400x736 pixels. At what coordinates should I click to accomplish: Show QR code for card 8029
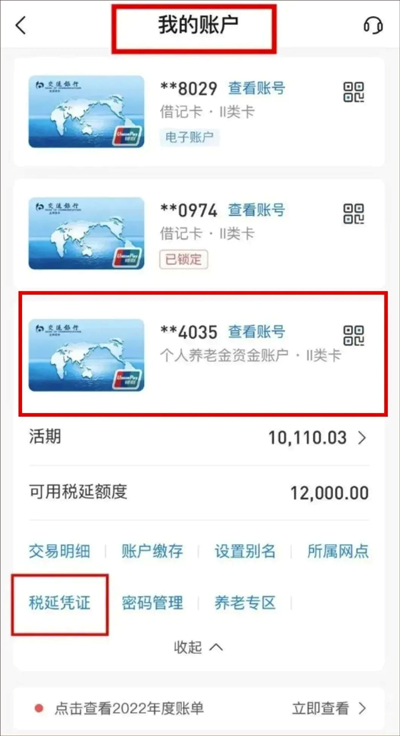pyautogui.click(x=354, y=92)
